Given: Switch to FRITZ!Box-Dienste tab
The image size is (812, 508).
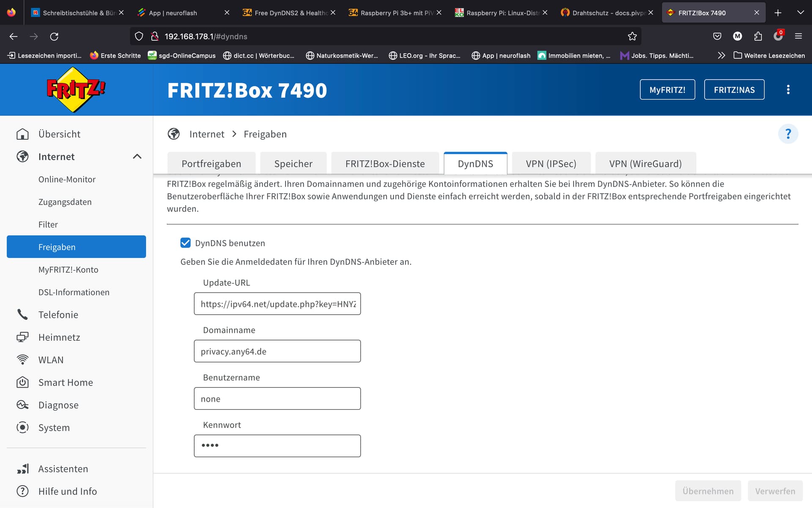Looking at the screenshot, I should tap(385, 163).
